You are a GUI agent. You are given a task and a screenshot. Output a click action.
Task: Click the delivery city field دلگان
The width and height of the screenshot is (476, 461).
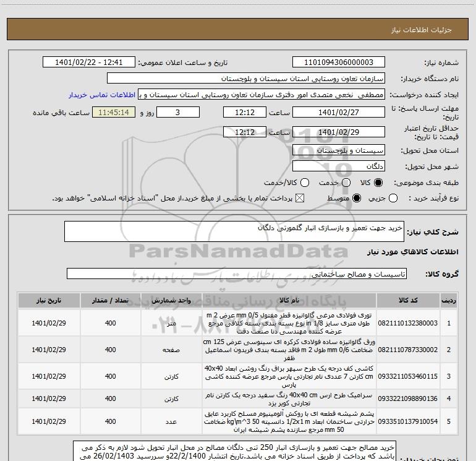tap(339, 166)
